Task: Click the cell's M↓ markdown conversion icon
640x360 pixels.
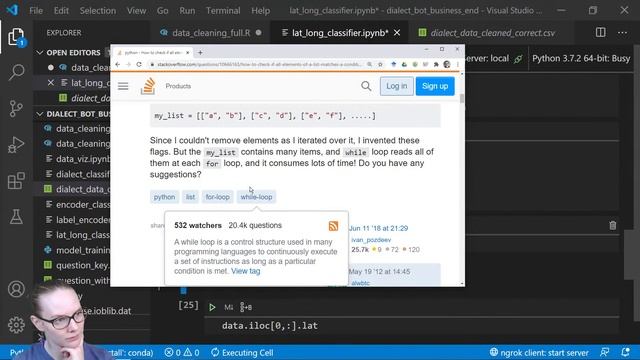Action: coord(229,307)
